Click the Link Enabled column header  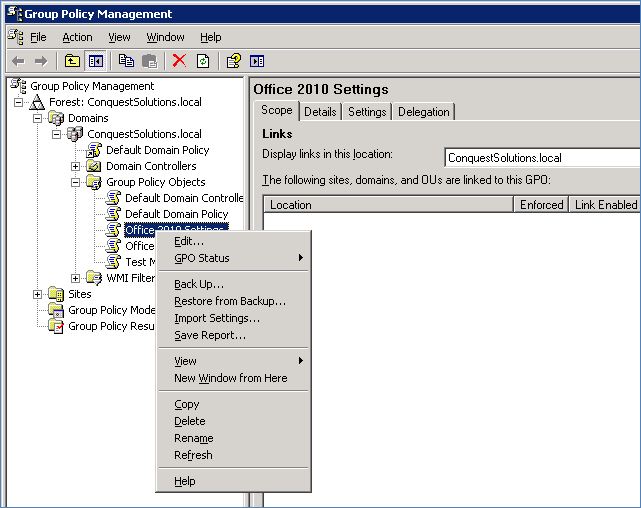605,204
